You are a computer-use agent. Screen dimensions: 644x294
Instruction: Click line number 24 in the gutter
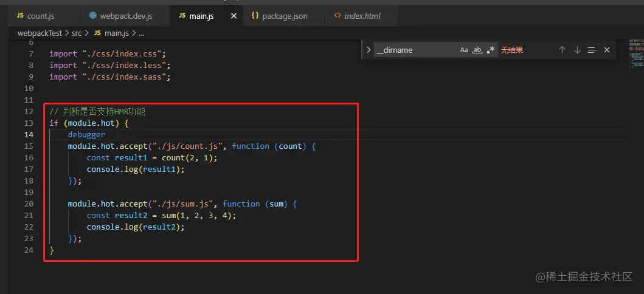pos(29,250)
